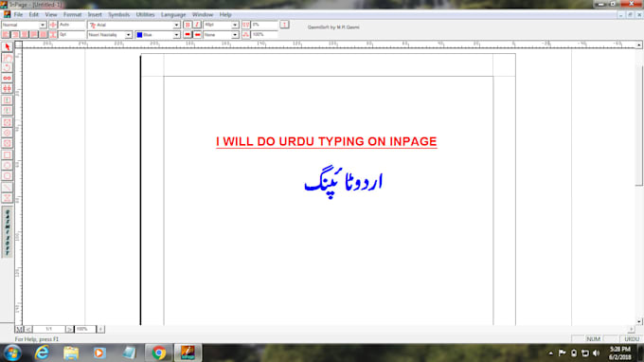Select the line drawing tool

point(7,188)
